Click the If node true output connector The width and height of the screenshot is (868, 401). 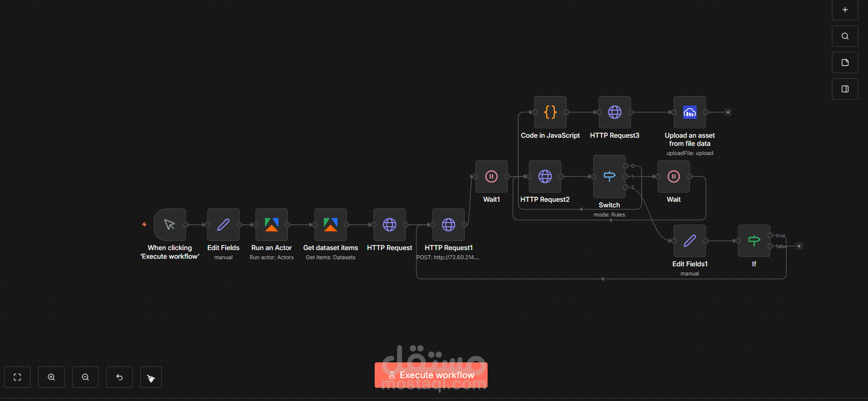(x=770, y=235)
